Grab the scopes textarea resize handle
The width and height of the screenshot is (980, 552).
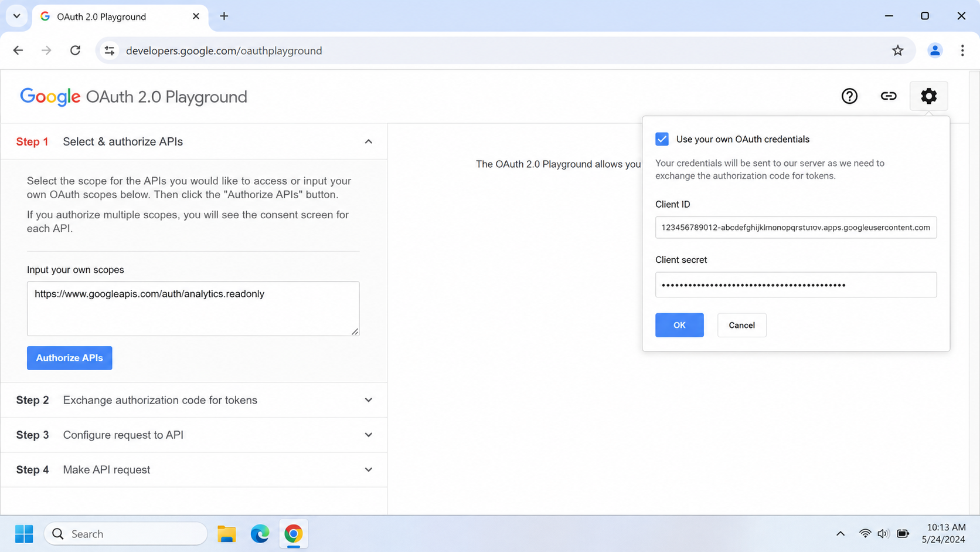(x=355, y=331)
